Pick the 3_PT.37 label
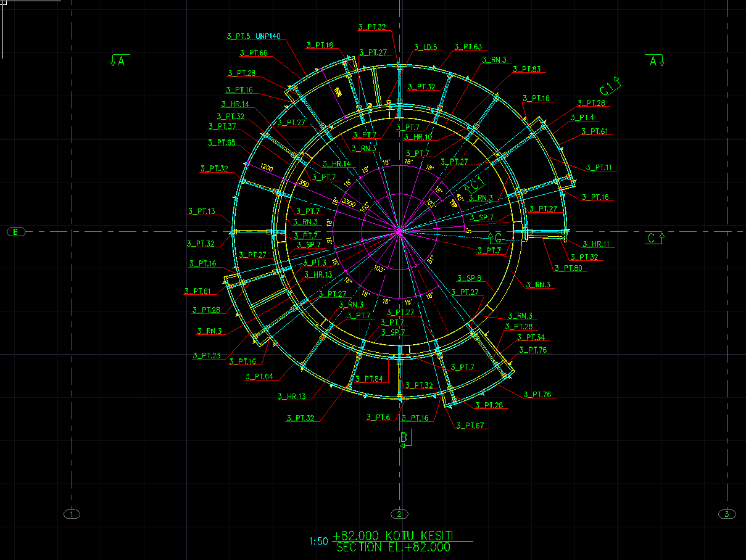Viewport: 746px width, 560px height. pos(222,126)
